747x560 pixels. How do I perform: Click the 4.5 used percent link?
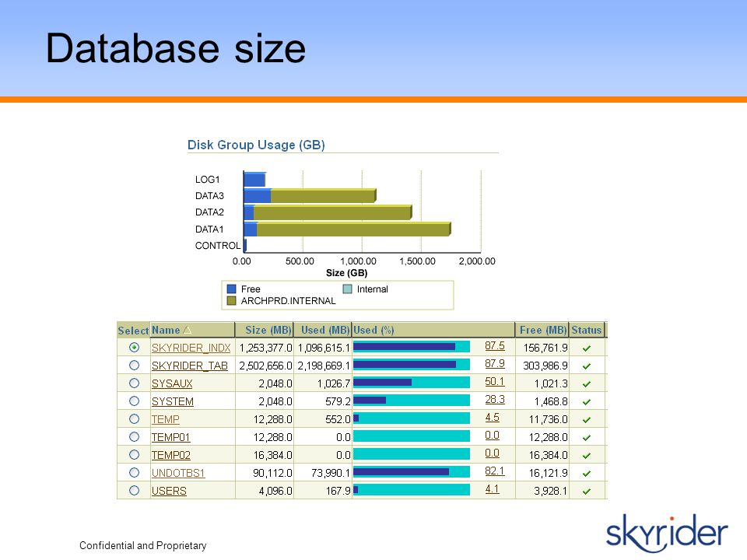click(x=492, y=418)
